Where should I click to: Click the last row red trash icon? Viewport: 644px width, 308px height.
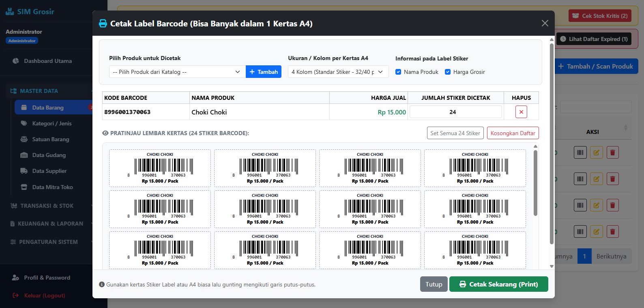coord(612,232)
